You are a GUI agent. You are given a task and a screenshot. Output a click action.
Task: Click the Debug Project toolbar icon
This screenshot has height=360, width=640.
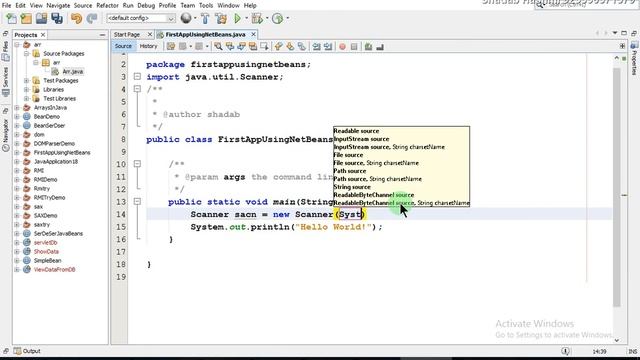(x=257, y=18)
